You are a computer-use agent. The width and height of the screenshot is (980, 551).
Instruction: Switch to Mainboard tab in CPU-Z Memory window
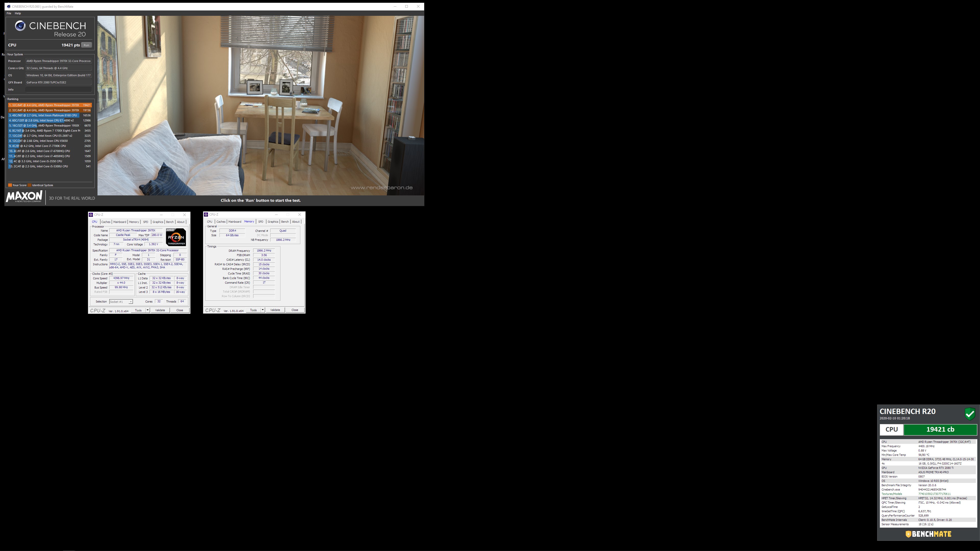pyautogui.click(x=235, y=222)
